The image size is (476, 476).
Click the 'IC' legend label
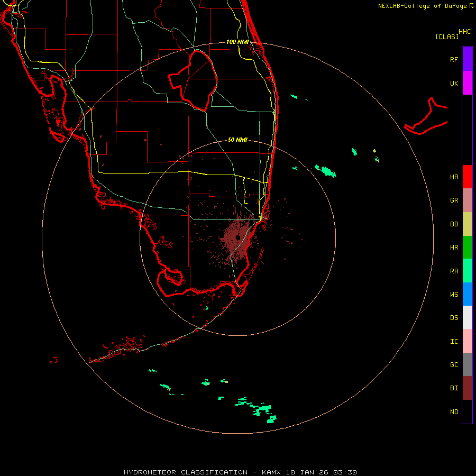(454, 342)
